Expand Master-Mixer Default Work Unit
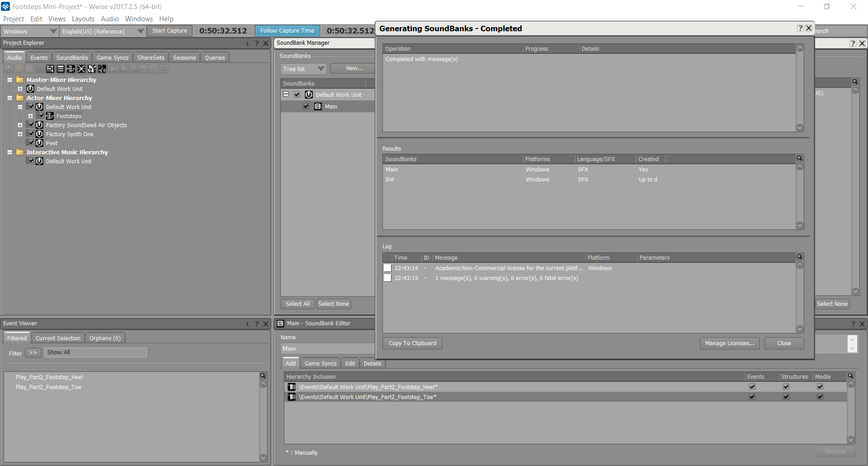The image size is (868, 466). tap(20, 89)
